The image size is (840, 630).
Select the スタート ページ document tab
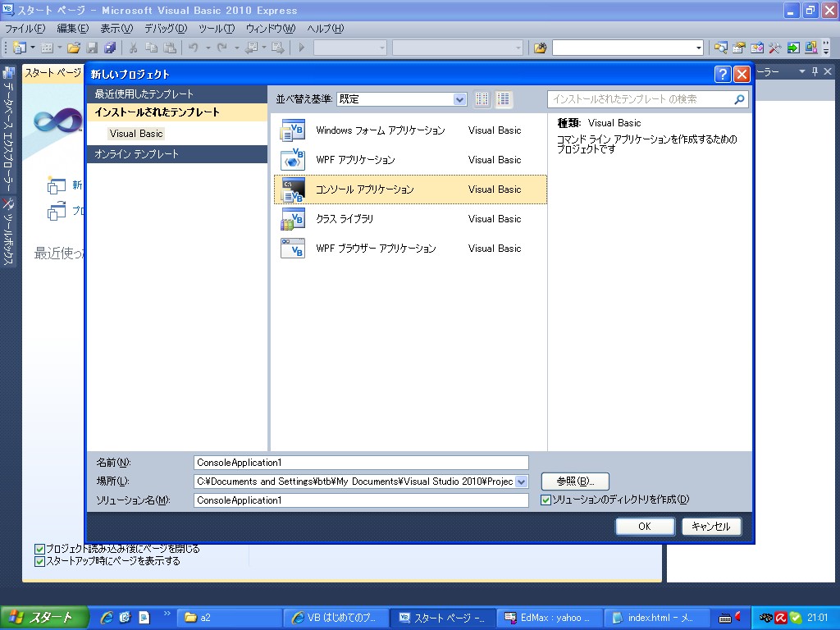tap(52, 72)
